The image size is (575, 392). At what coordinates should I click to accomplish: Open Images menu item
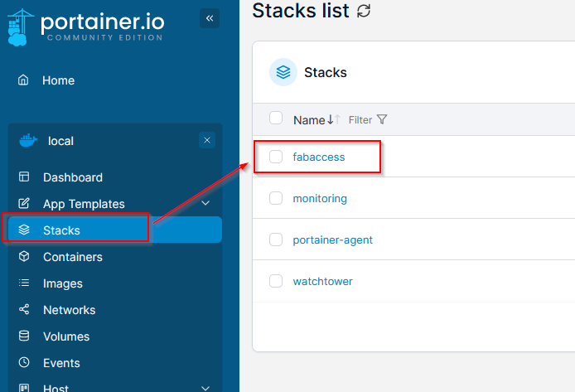tap(63, 283)
